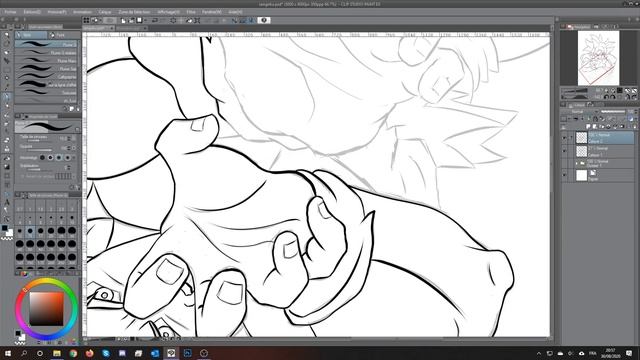Click the Save icon in the command bar

click(139, 20)
